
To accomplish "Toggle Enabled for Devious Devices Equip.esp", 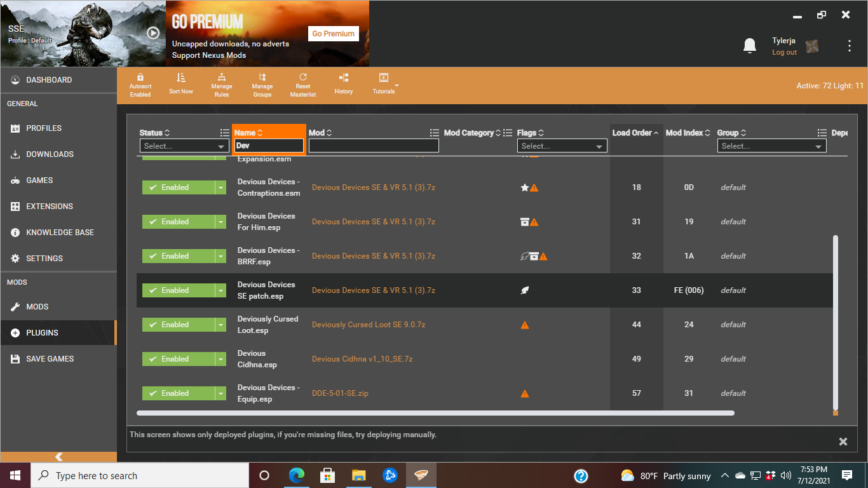I will click(178, 393).
